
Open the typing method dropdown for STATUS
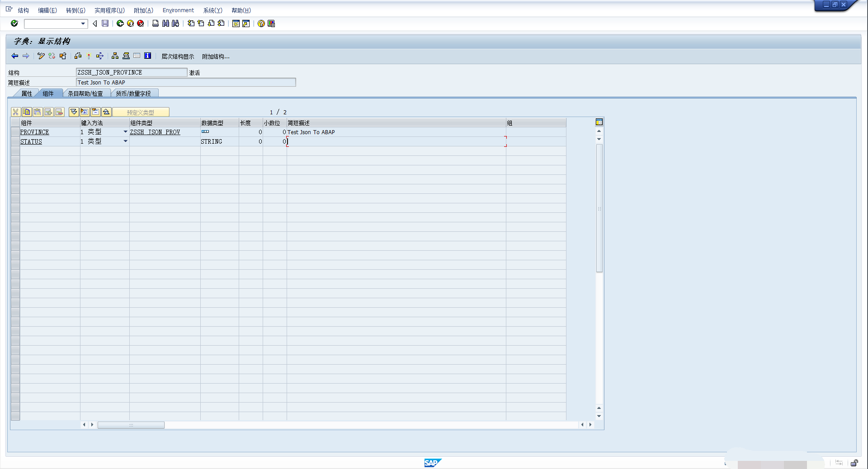(x=125, y=141)
